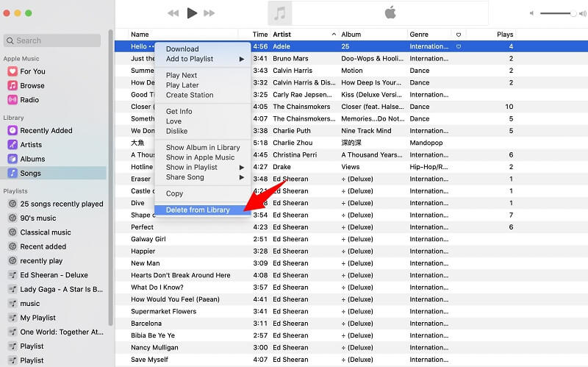
Task: Open the Recently Added library view
Action: point(46,130)
